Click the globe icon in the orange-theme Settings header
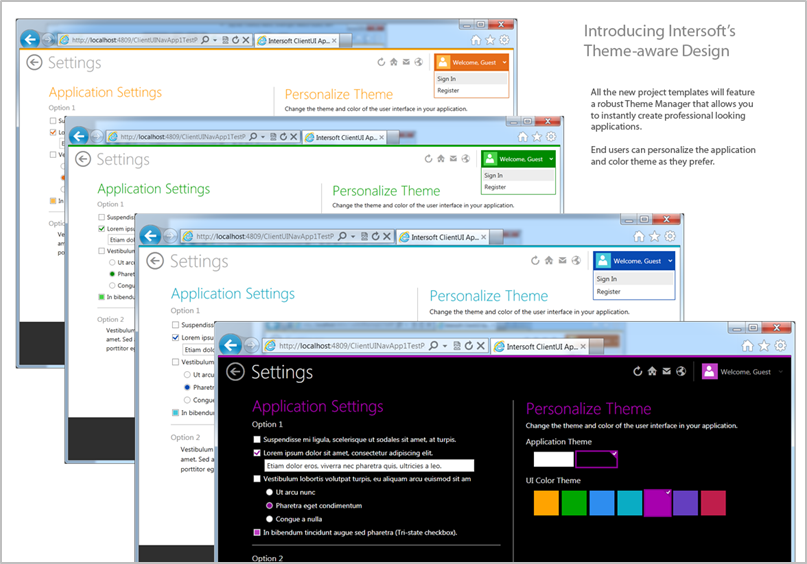The width and height of the screenshot is (807, 564). tap(418, 62)
